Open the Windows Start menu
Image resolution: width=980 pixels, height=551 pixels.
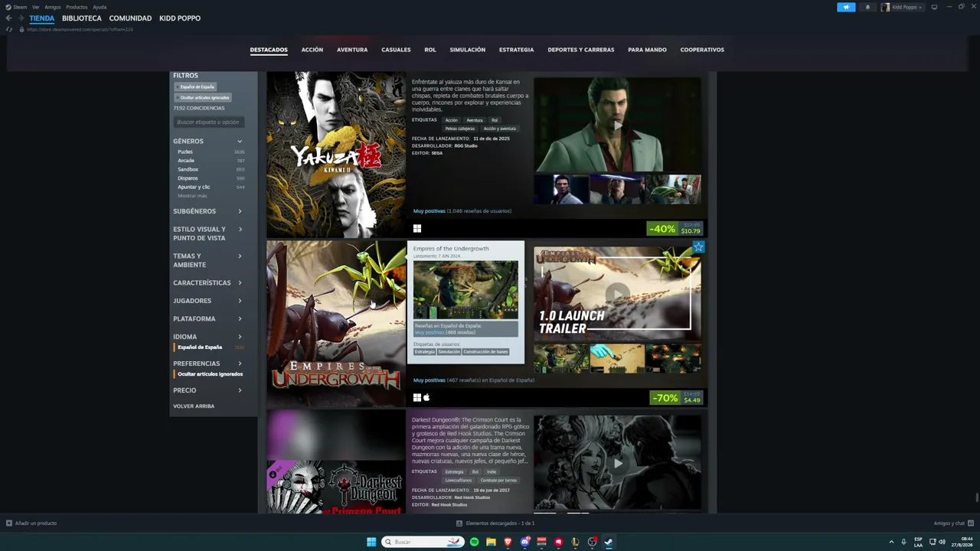coord(371,542)
